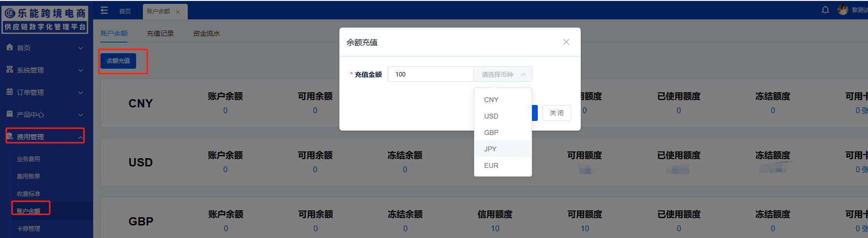Click the USD currency card label
This screenshot has height=238, width=868.
(x=140, y=163)
